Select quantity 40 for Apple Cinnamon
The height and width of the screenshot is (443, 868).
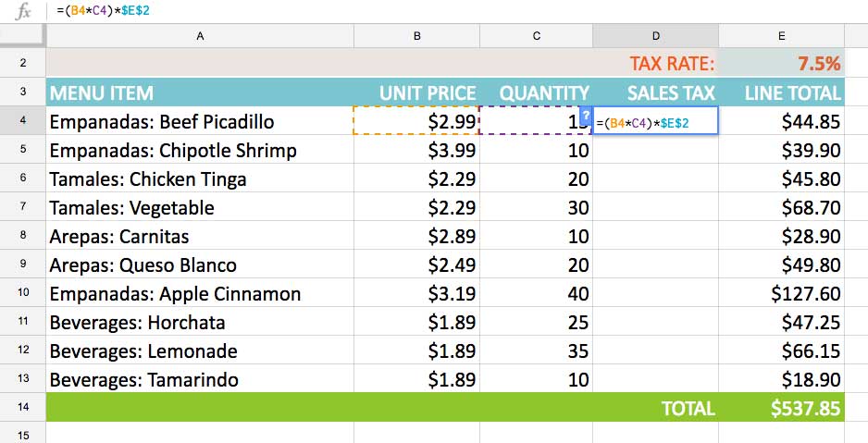pos(536,293)
